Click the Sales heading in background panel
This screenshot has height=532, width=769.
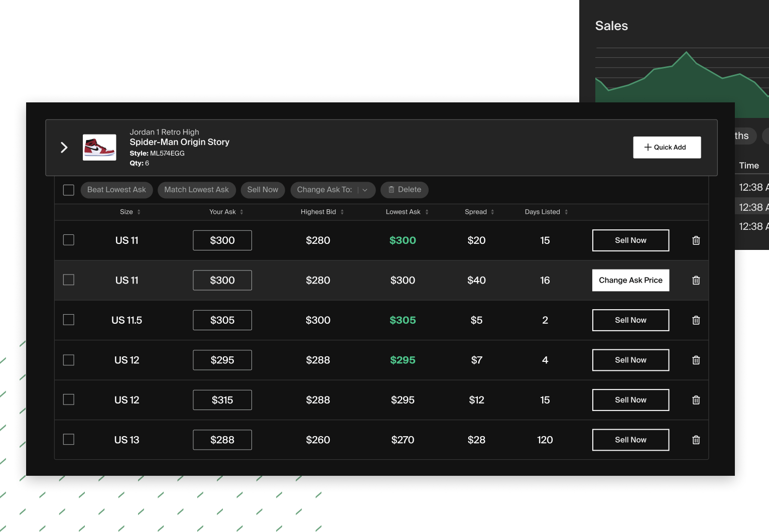pyautogui.click(x=611, y=26)
